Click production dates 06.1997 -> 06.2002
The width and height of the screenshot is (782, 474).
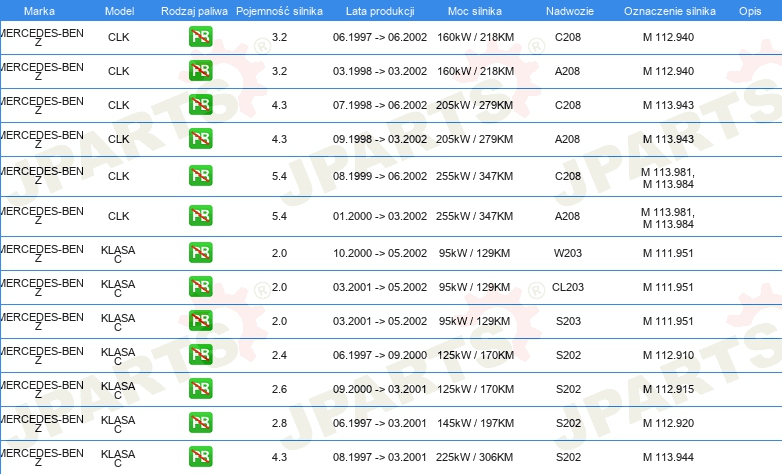pos(380,37)
